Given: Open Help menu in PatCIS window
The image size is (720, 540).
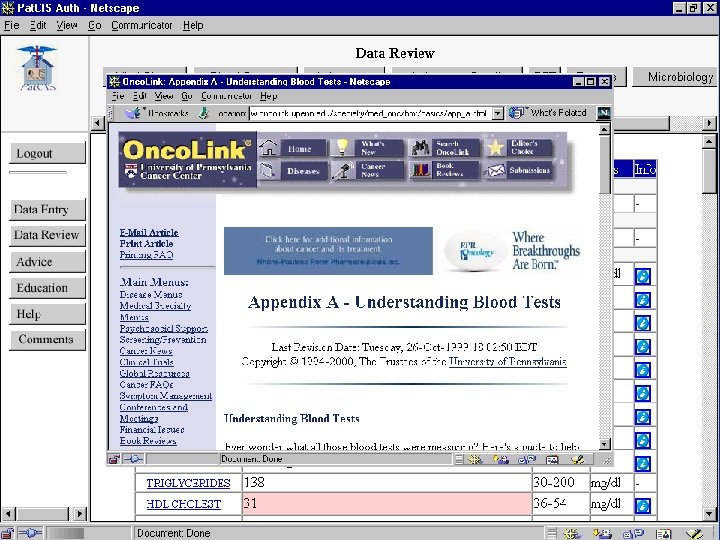Looking at the screenshot, I should (x=193, y=26).
